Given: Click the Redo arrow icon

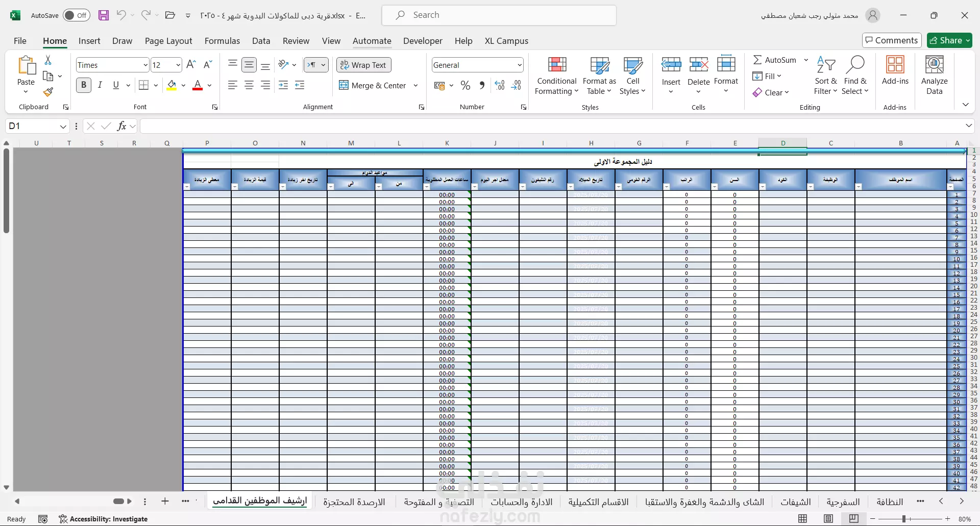Looking at the screenshot, I should (x=146, y=15).
